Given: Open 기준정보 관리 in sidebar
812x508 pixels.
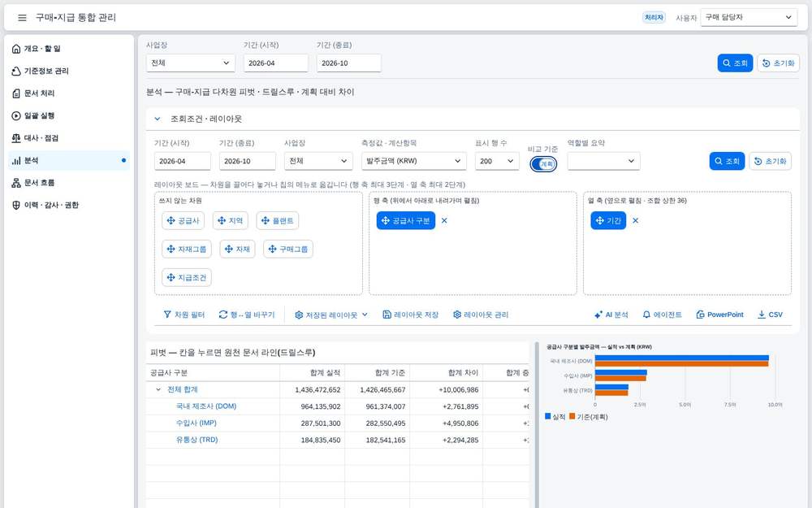Looking at the screenshot, I should (x=69, y=71).
